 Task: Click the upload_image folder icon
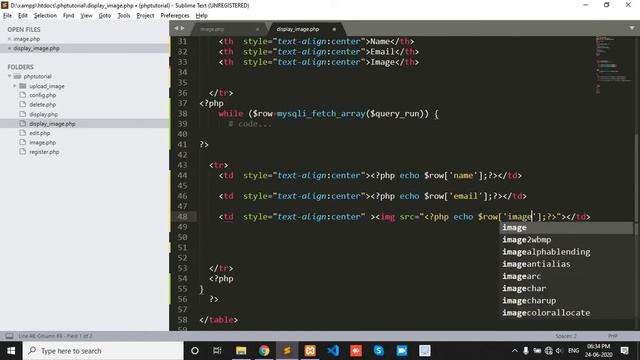(23, 86)
